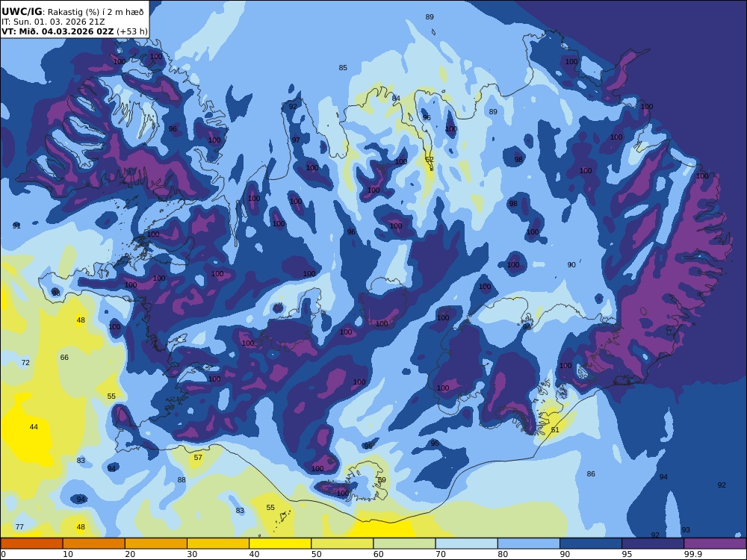Click the 30–40 legend color segment

pyautogui.click(x=218, y=544)
